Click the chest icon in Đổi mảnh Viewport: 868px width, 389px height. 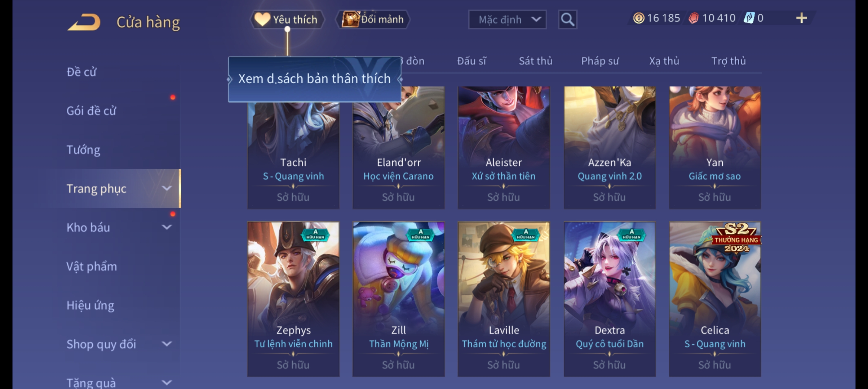(351, 19)
